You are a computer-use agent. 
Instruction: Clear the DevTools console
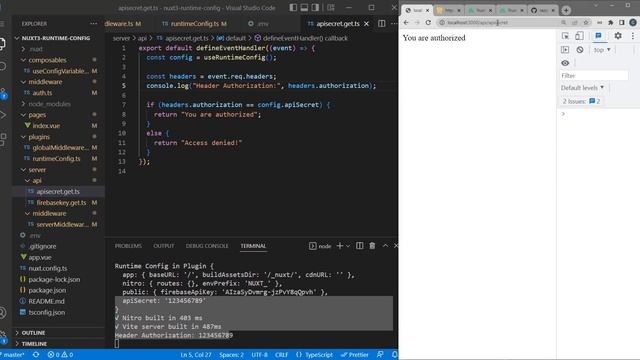580,50
